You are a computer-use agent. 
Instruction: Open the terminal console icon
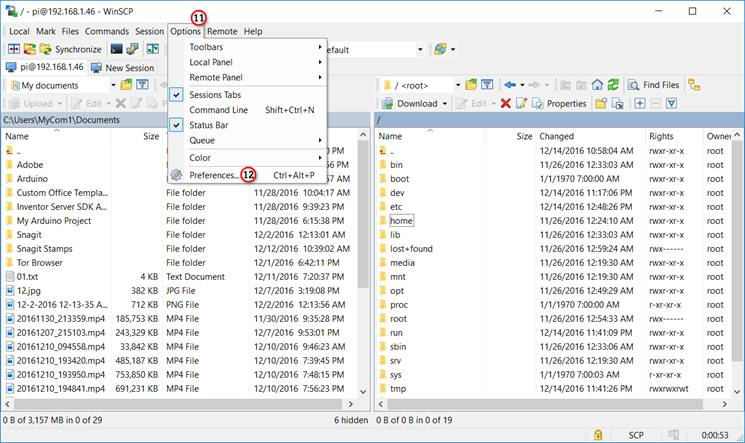click(116, 49)
